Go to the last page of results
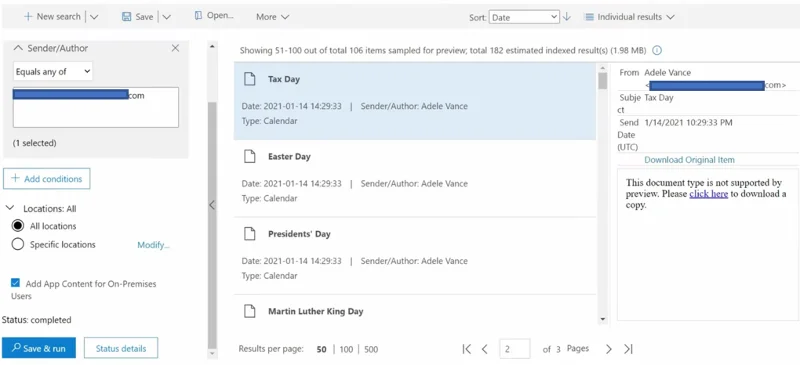Viewport: 800px width, 365px height. [628, 349]
